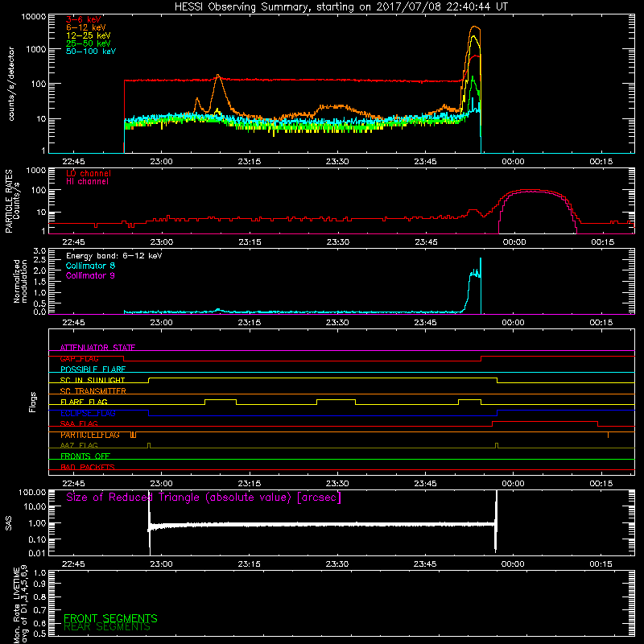The width and height of the screenshot is (644, 644).
Task: Click the 'SAA_FLAG' flag label
Action: pos(79,424)
